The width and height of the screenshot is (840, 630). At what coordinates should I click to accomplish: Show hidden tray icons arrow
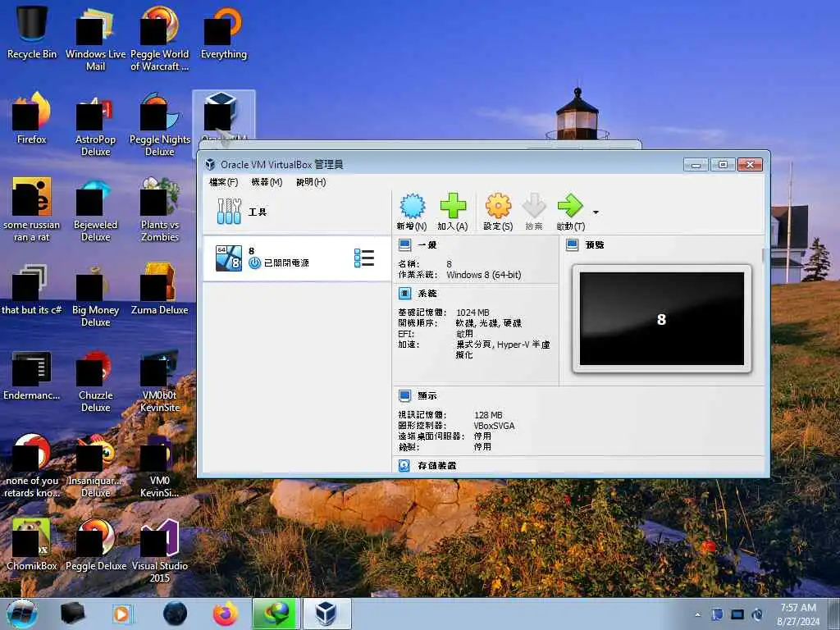point(697,614)
